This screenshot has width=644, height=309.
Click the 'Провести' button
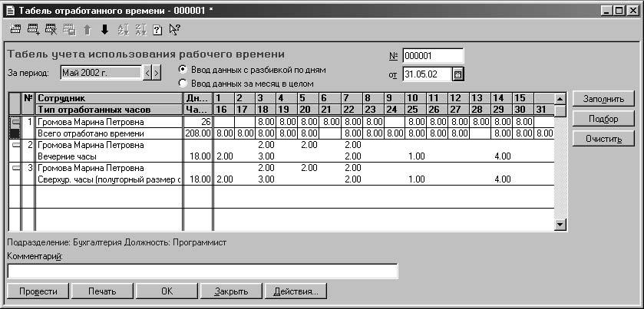click(x=38, y=291)
